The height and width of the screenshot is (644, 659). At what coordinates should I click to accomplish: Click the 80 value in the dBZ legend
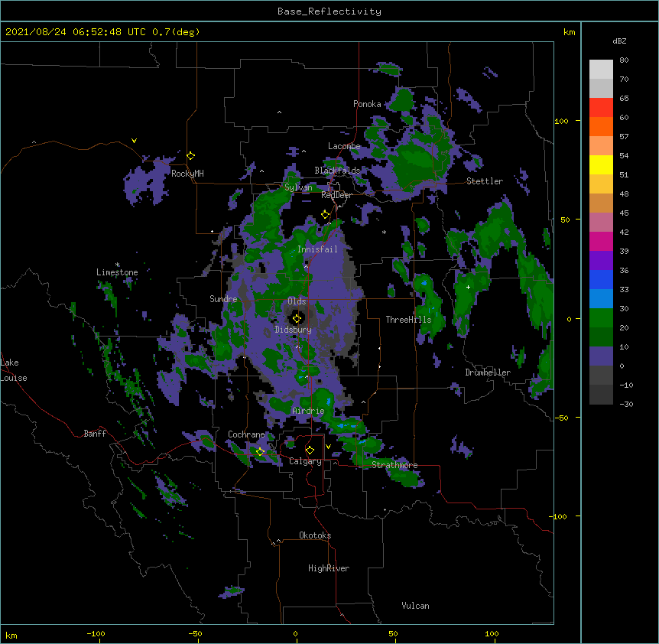point(624,60)
